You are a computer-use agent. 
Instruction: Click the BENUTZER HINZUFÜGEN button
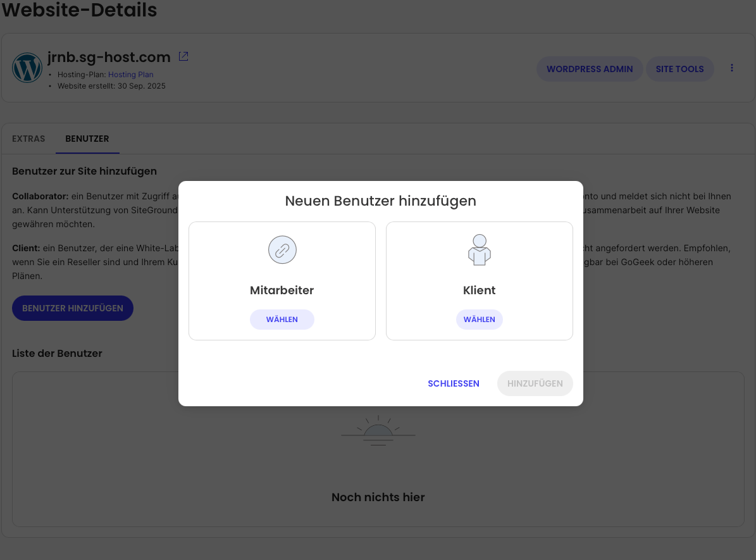pyautogui.click(x=73, y=308)
